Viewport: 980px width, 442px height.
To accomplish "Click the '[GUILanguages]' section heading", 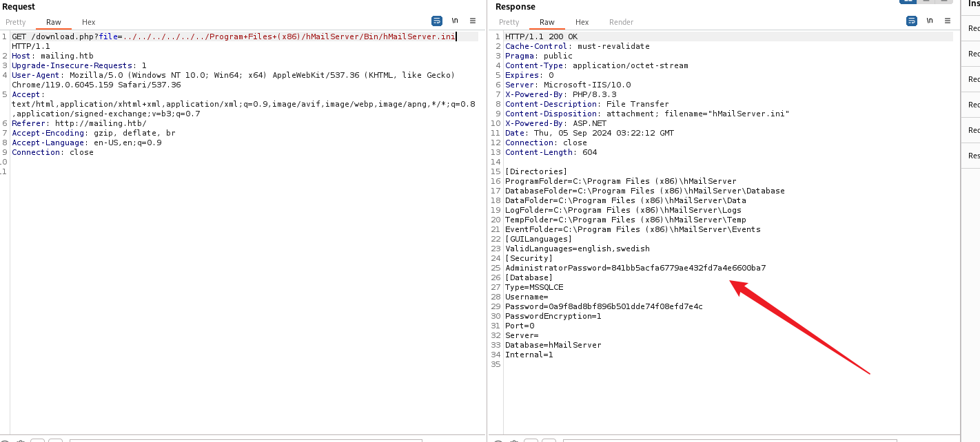I will pos(539,239).
